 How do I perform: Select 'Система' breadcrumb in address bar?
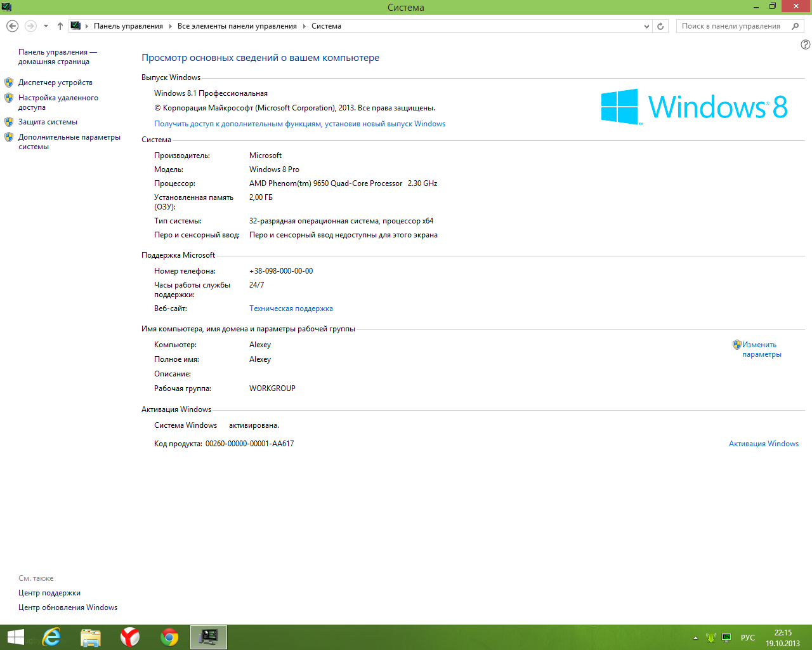click(x=326, y=26)
